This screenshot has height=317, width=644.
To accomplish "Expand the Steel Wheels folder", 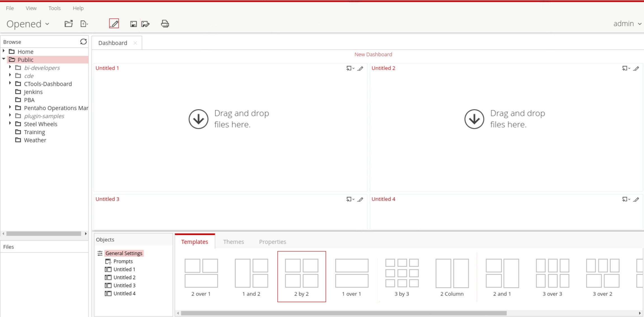I will [10, 123].
